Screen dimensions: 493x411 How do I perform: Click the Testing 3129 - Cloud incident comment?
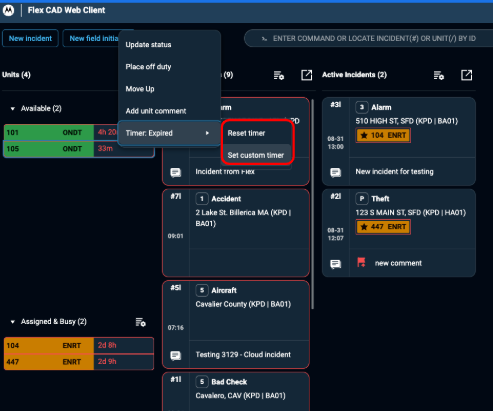tap(243, 355)
